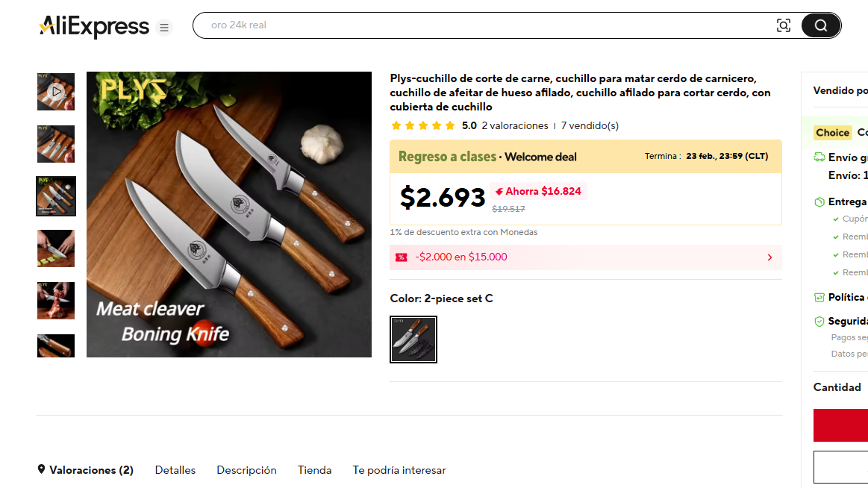View the hands cutting vegetables thumbnail

[x=56, y=248]
